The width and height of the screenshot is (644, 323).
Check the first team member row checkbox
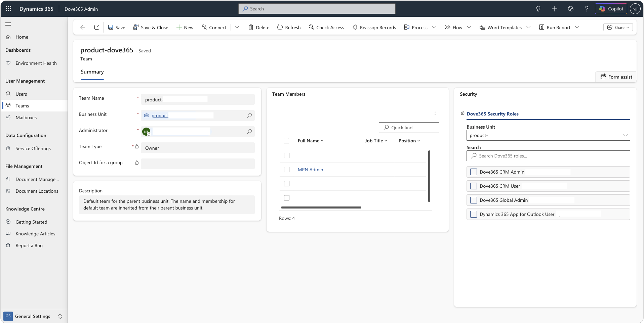click(287, 155)
